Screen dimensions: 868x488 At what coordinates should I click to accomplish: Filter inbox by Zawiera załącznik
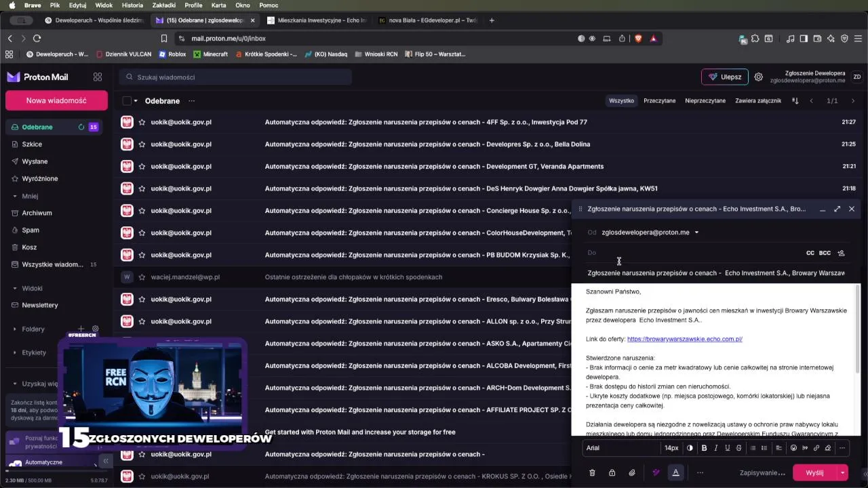tap(758, 101)
